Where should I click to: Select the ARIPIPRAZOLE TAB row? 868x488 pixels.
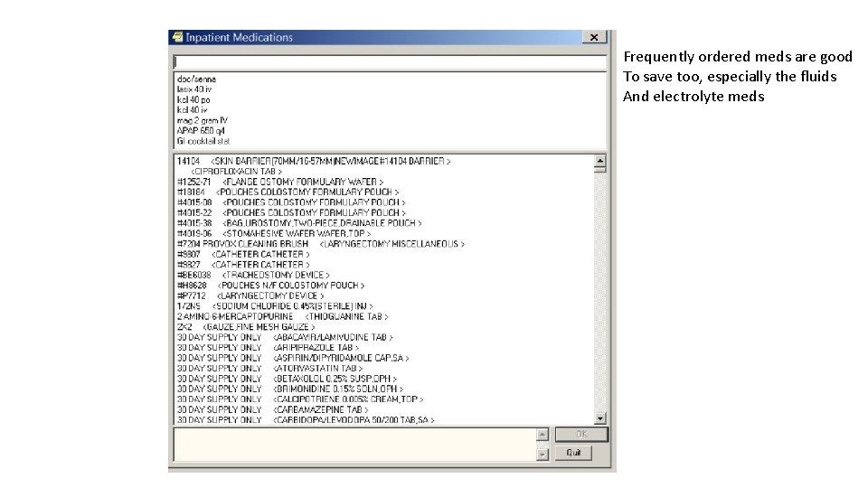(x=268, y=347)
